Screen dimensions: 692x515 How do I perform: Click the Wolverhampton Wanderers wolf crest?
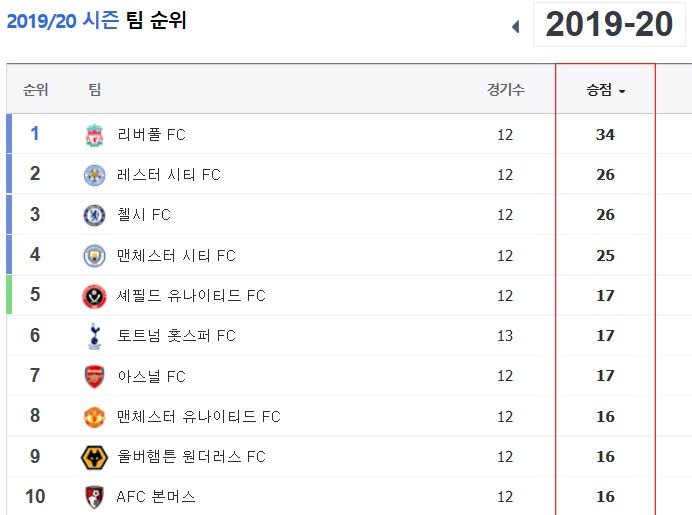(x=94, y=457)
